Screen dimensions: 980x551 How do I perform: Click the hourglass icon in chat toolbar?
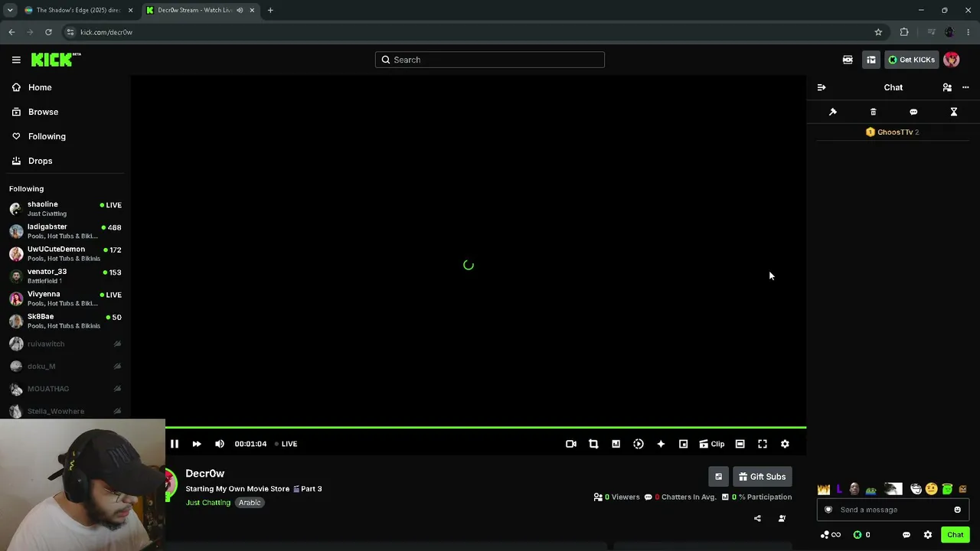pyautogui.click(x=954, y=112)
